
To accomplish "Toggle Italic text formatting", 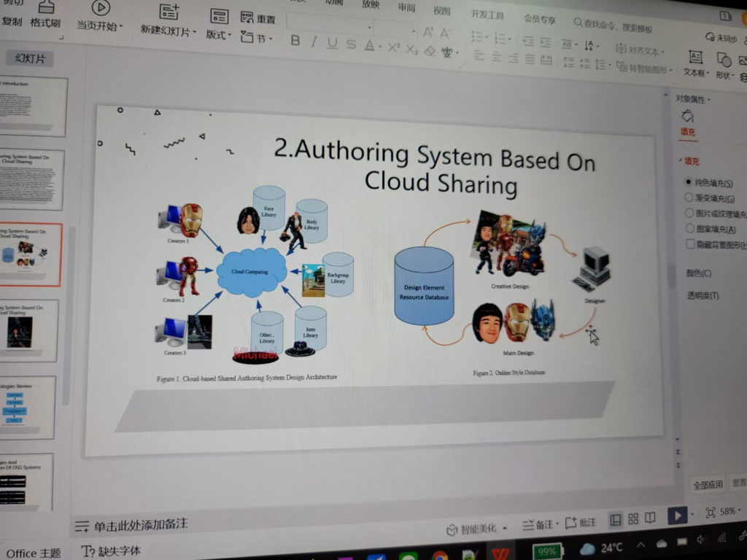I will point(314,42).
